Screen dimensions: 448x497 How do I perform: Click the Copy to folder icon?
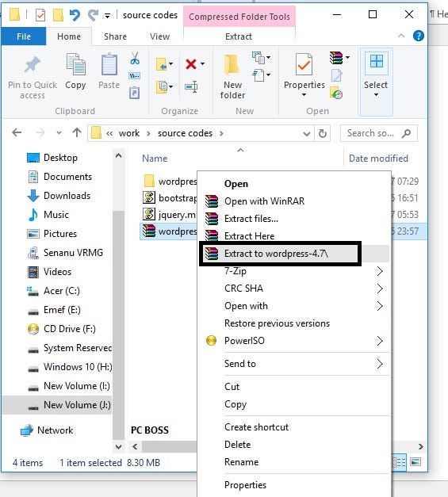coord(162,87)
